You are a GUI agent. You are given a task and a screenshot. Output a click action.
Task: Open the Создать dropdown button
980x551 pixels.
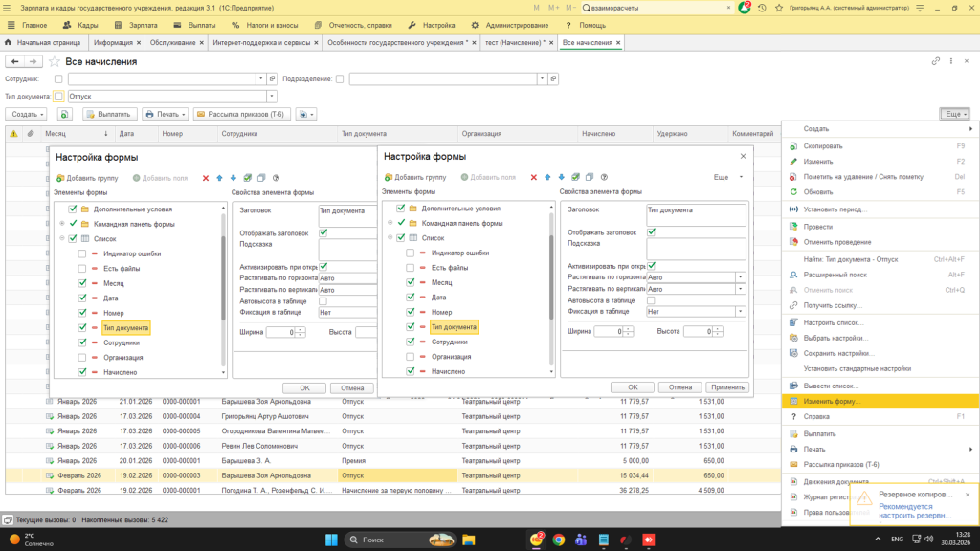(26, 114)
